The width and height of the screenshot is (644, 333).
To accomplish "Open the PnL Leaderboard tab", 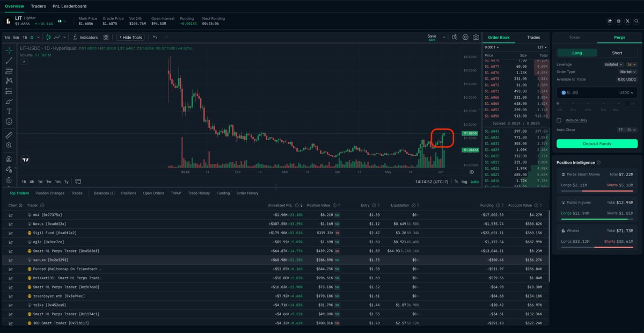I will (69, 6).
